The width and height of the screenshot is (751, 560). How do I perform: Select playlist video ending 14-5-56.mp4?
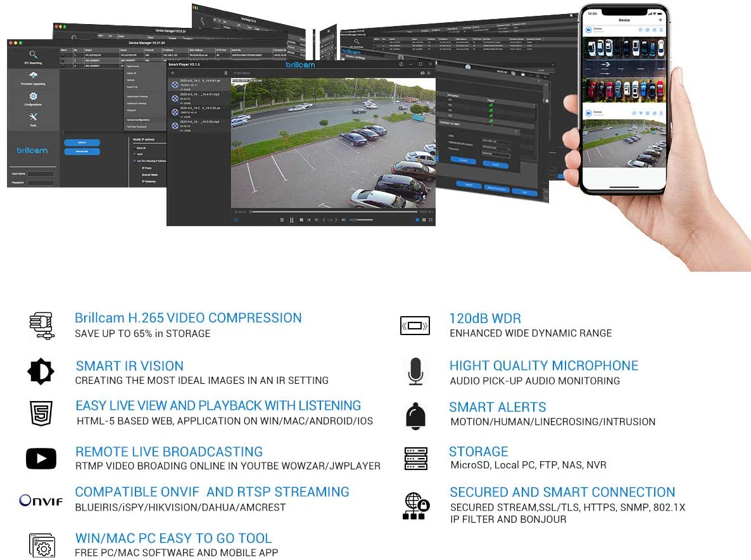(x=199, y=125)
